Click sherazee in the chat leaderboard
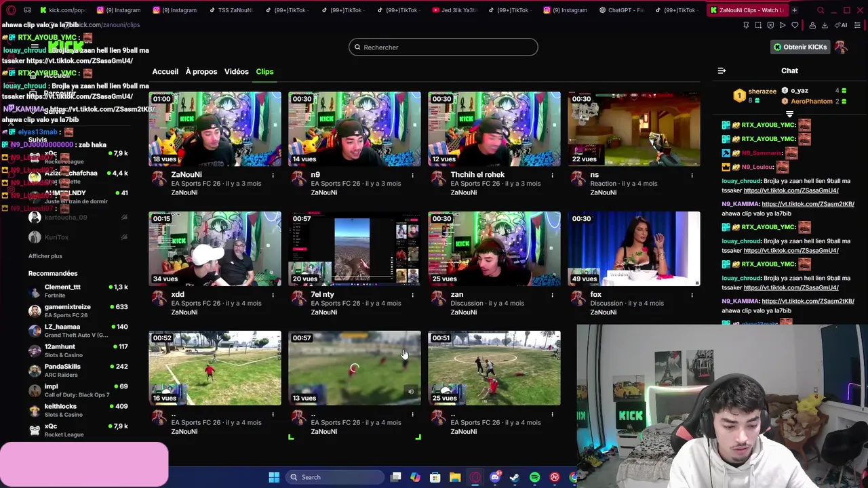Screen dimensions: 868x488 click(x=762, y=91)
